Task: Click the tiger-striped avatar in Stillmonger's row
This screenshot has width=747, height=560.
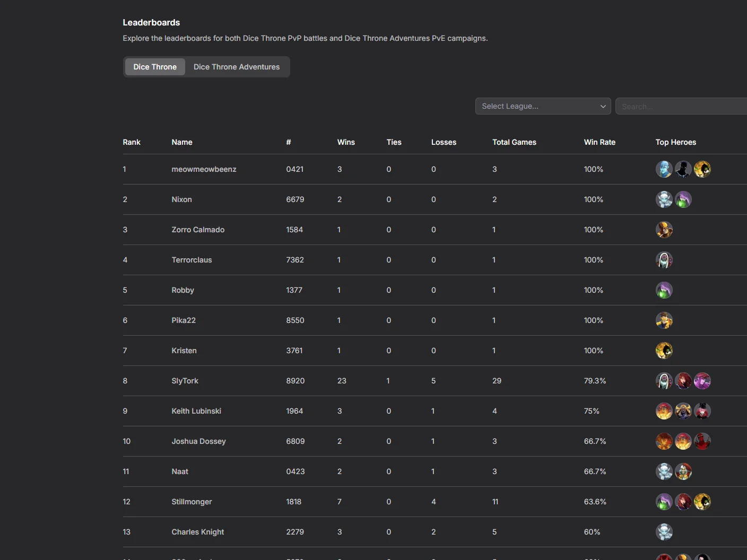Action: coord(702,502)
